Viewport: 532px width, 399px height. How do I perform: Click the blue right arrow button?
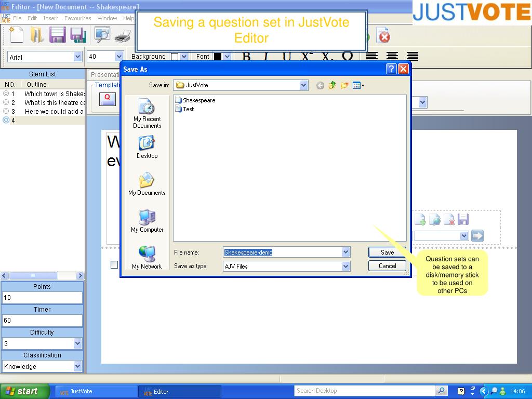477,236
